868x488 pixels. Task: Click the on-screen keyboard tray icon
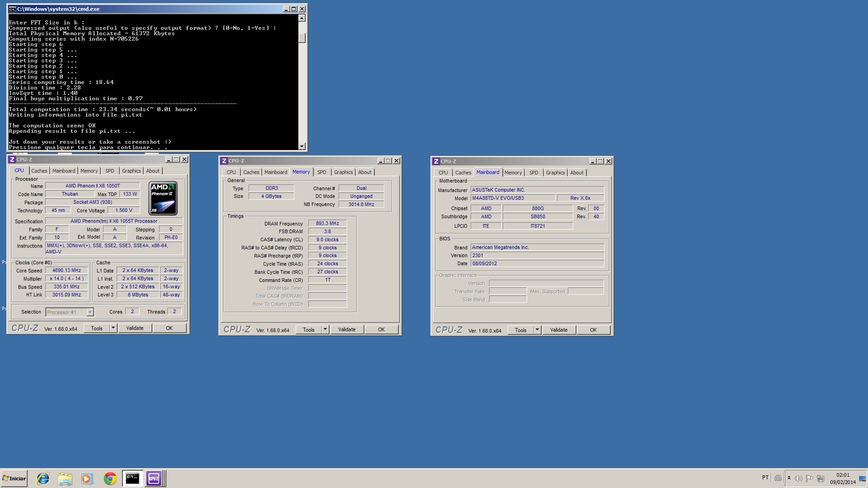[x=778, y=478]
